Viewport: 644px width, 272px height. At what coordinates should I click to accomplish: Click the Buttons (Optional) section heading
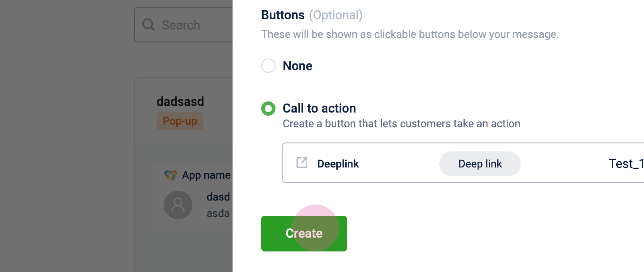point(312,15)
